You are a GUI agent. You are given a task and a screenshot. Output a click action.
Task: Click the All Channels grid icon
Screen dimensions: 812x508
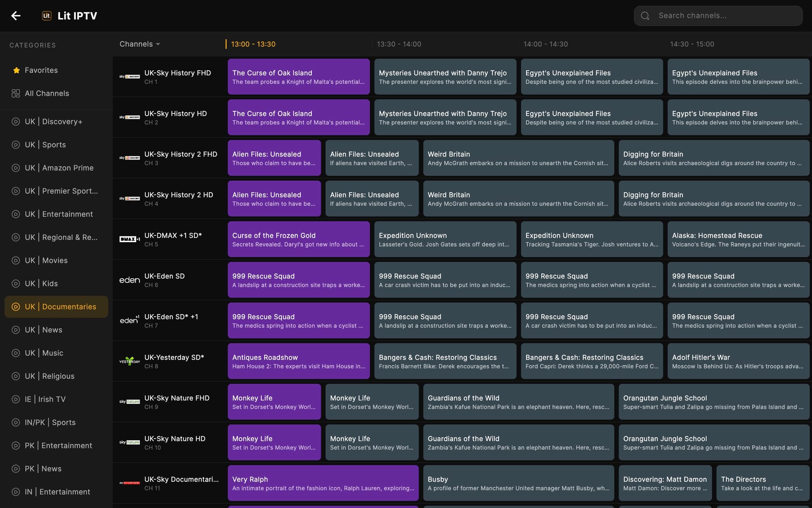point(16,93)
